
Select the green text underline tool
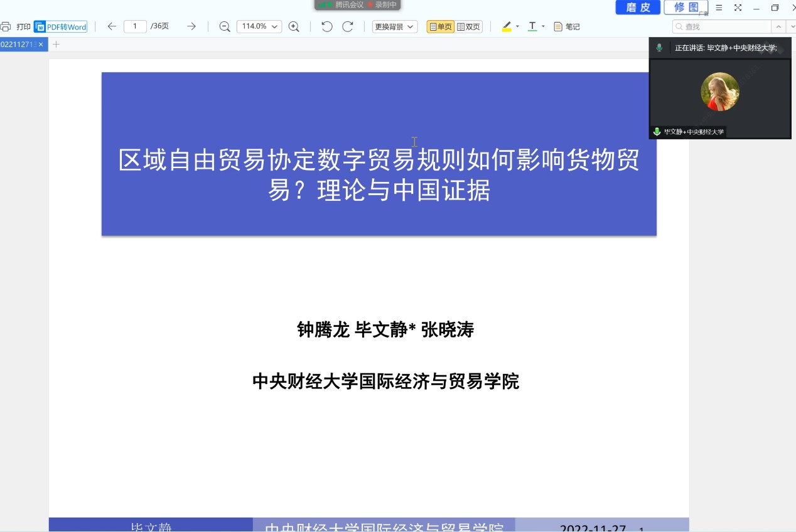point(532,26)
